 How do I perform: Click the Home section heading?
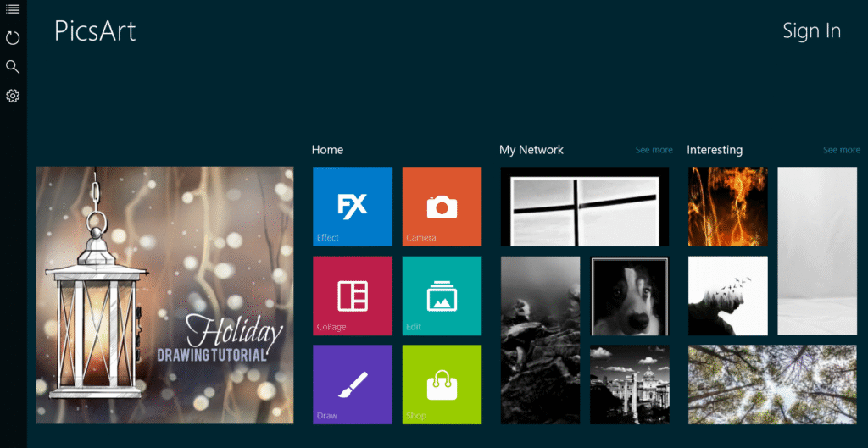(x=327, y=150)
